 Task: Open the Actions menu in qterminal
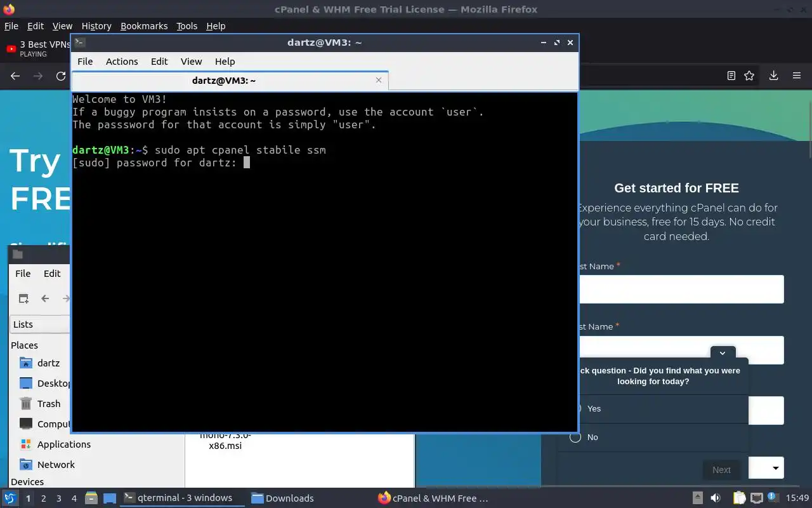pyautogui.click(x=122, y=62)
